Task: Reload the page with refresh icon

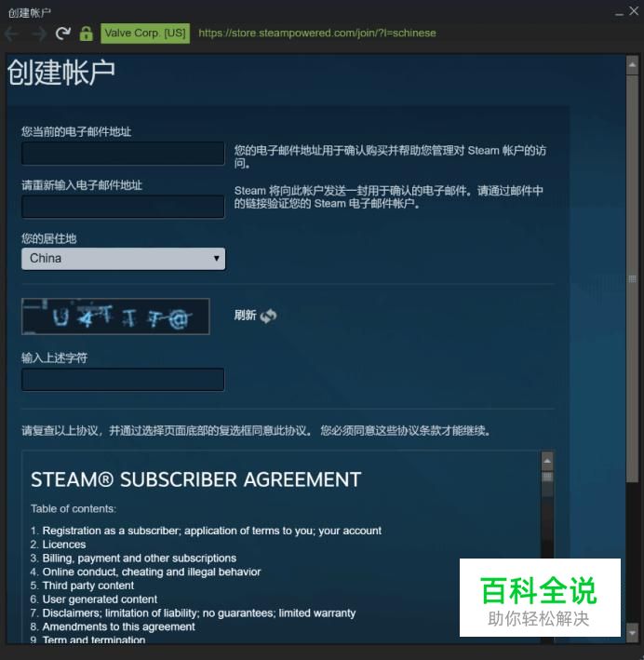Action: point(63,34)
